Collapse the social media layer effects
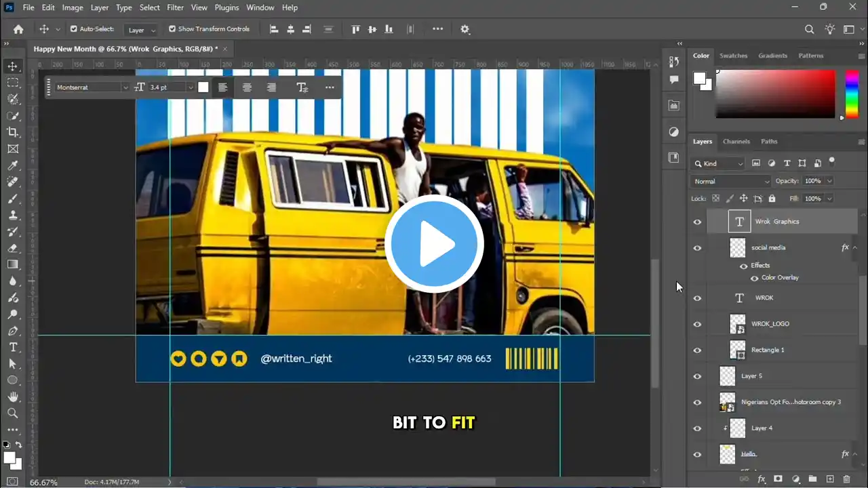The height and width of the screenshot is (488, 868). pos(855,247)
